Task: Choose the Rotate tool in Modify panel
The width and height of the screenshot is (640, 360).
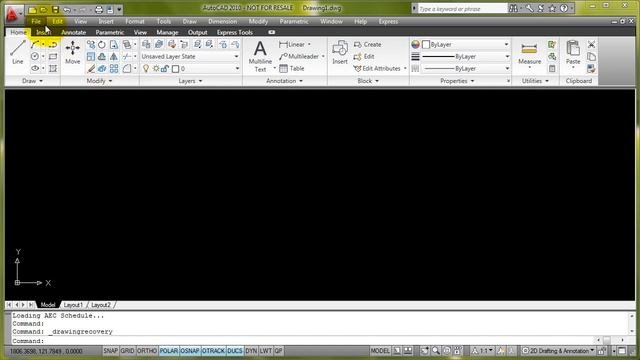Action: (102, 44)
